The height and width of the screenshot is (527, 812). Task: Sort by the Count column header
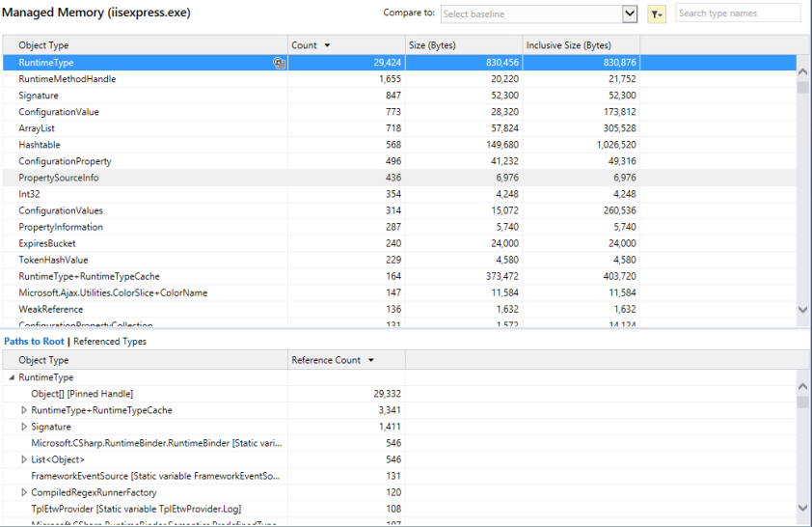tap(346, 45)
